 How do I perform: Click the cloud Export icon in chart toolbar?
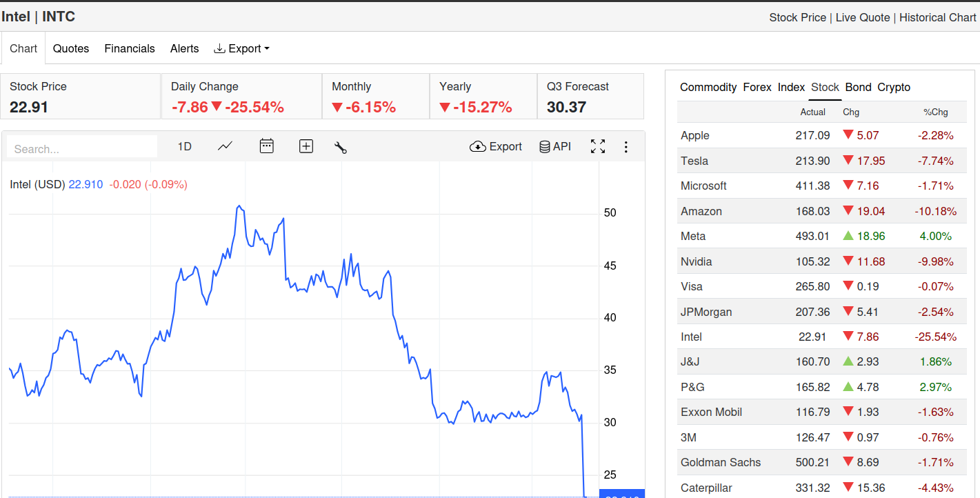tap(478, 146)
